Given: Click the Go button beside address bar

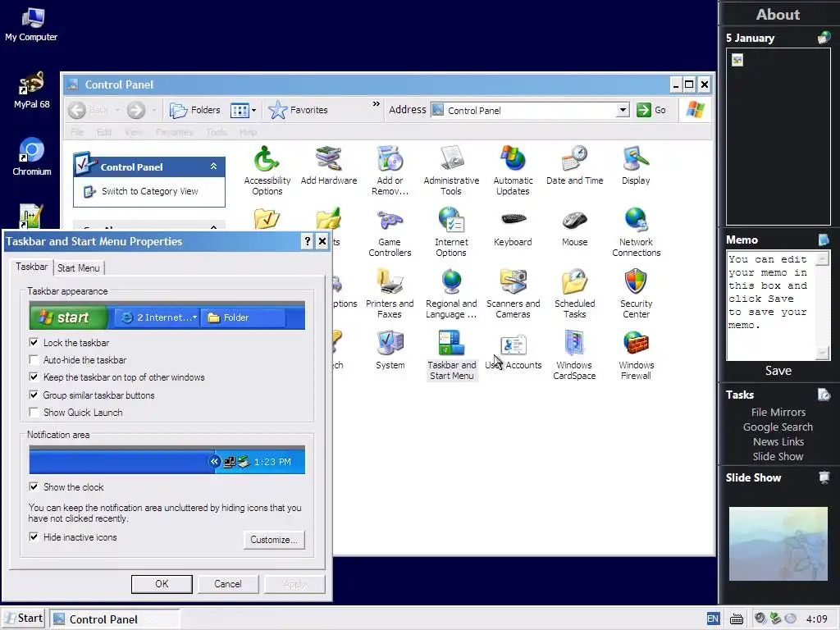Looking at the screenshot, I should (x=651, y=110).
